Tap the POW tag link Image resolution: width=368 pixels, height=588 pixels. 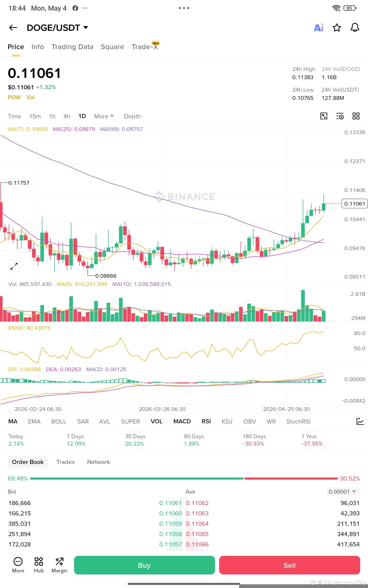point(14,97)
